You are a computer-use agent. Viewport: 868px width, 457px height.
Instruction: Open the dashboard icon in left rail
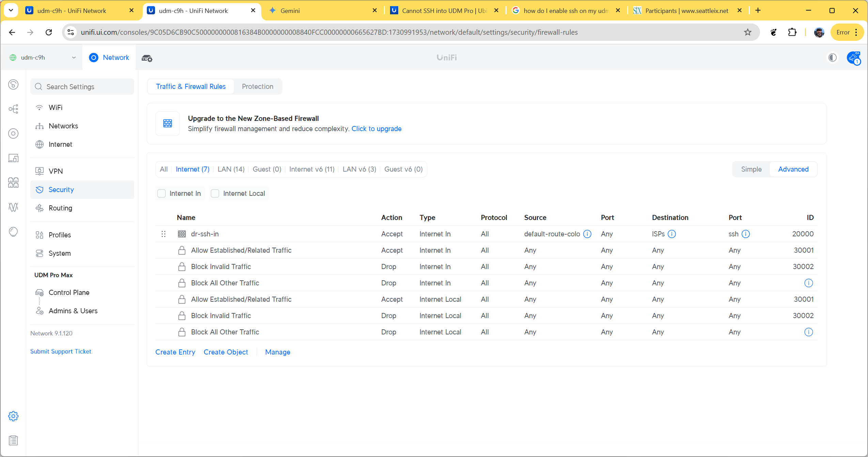click(13, 84)
